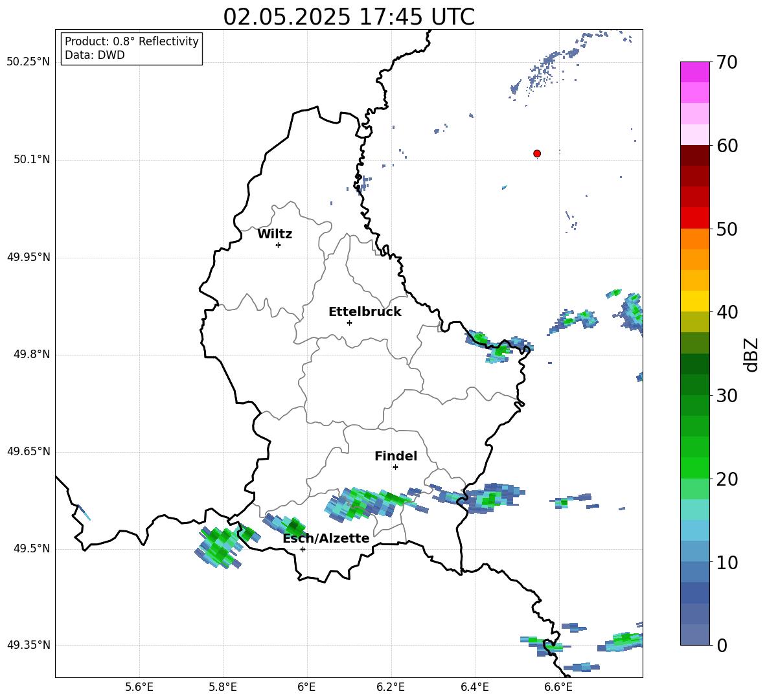Click the 50 colorbar tick value

point(727,229)
